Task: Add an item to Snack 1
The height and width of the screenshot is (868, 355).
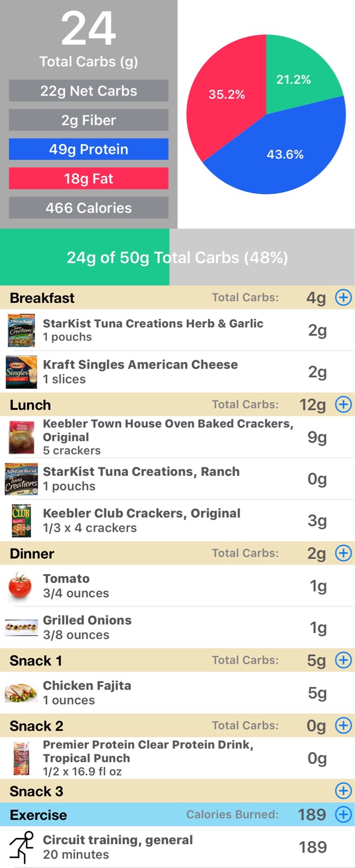Action: click(x=343, y=659)
